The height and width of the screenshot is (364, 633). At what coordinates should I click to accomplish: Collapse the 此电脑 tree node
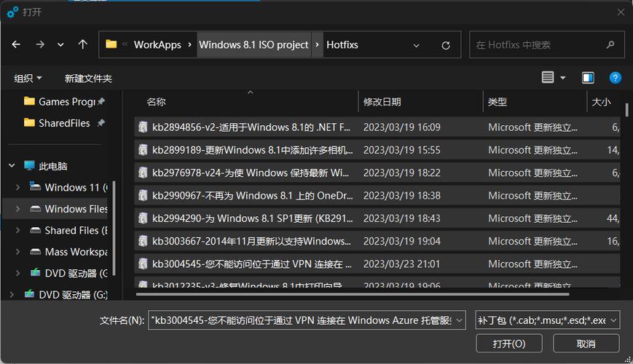point(12,165)
